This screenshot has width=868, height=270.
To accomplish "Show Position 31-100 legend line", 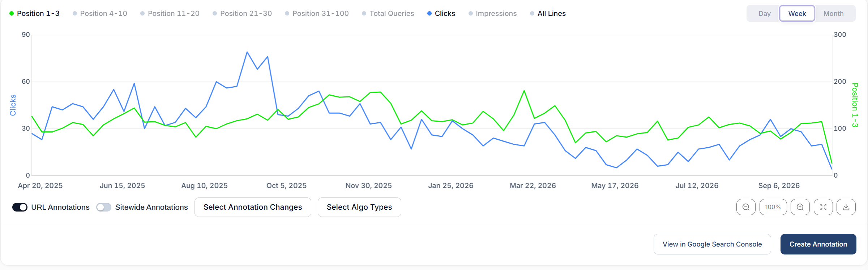I will (317, 13).
